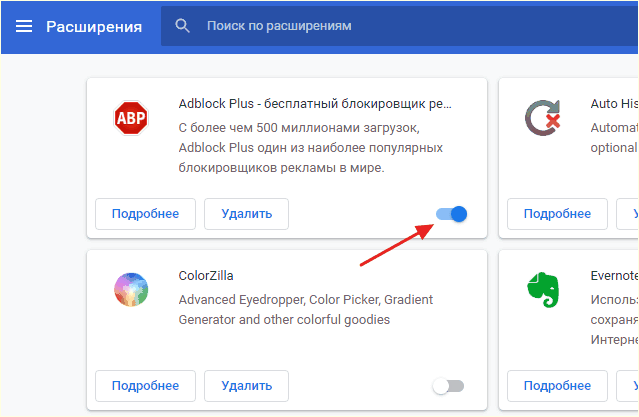Open Auto History details via Подробнее
Viewport: 639px width, 417px height.
click(557, 214)
